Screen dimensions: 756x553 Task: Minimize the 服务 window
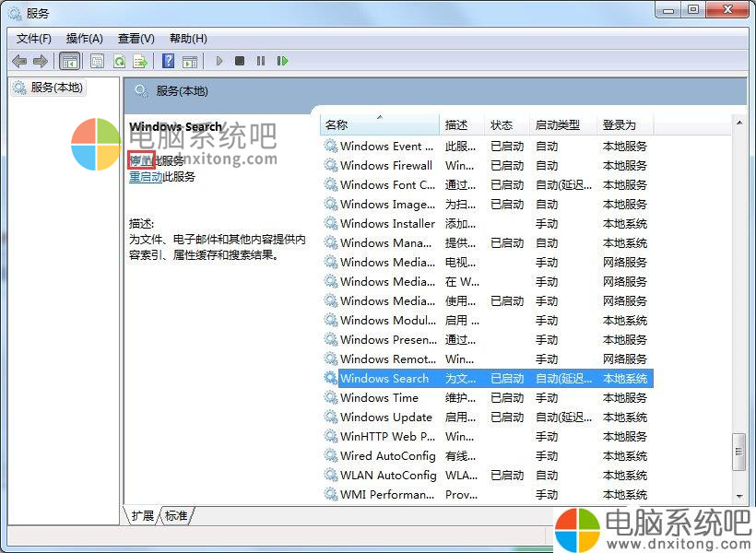[668, 11]
